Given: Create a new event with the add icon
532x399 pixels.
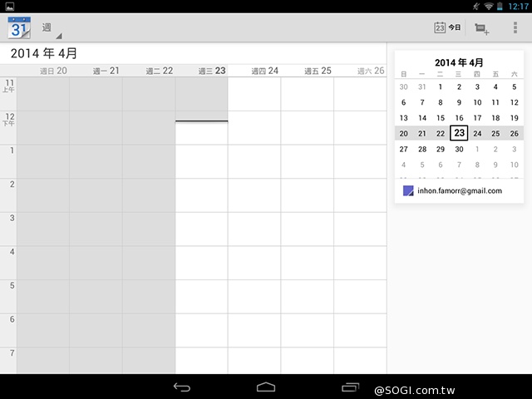Looking at the screenshot, I should coord(482,28).
